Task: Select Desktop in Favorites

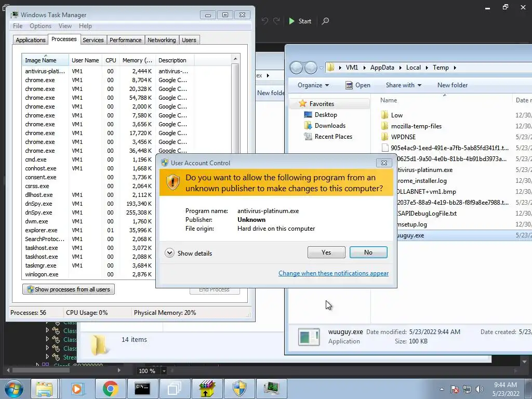Action: click(326, 115)
